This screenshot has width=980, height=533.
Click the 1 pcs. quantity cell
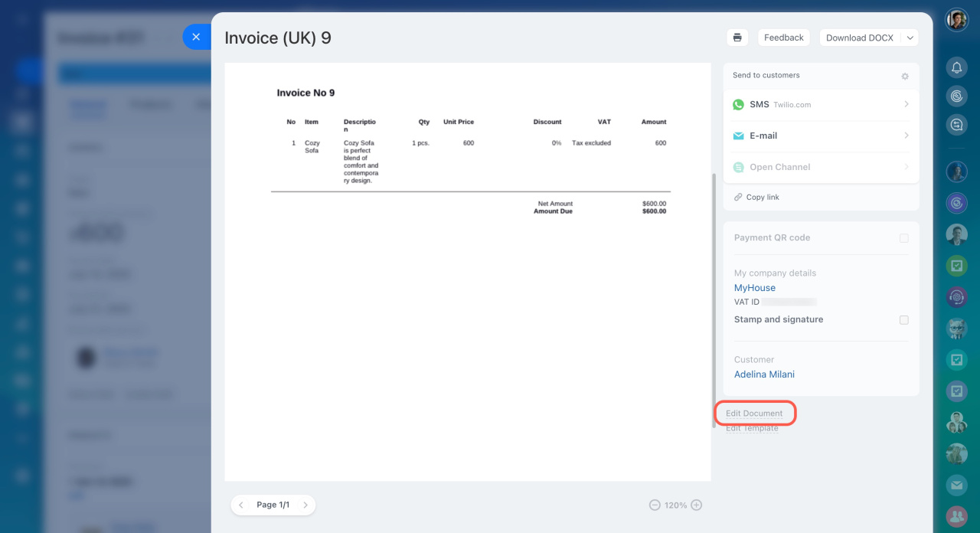coord(421,143)
